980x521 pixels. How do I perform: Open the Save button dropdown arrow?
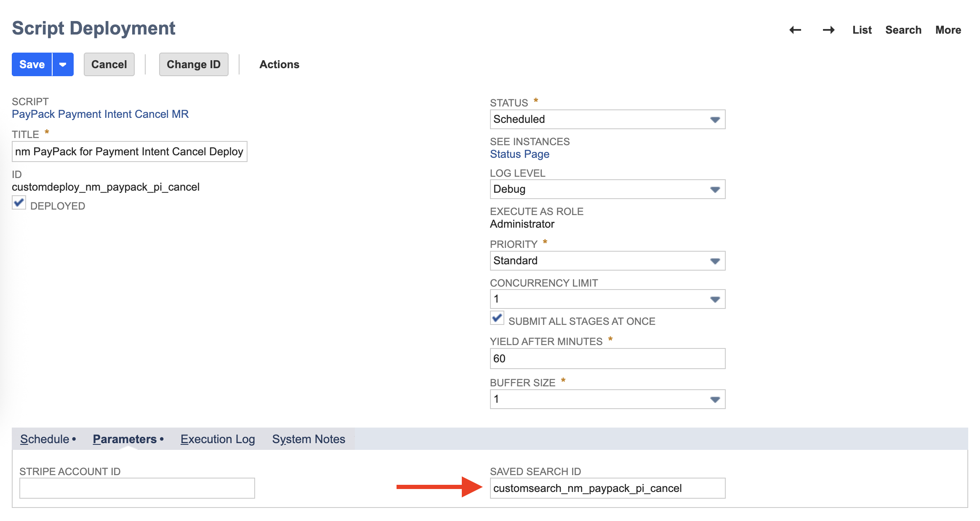tap(63, 64)
